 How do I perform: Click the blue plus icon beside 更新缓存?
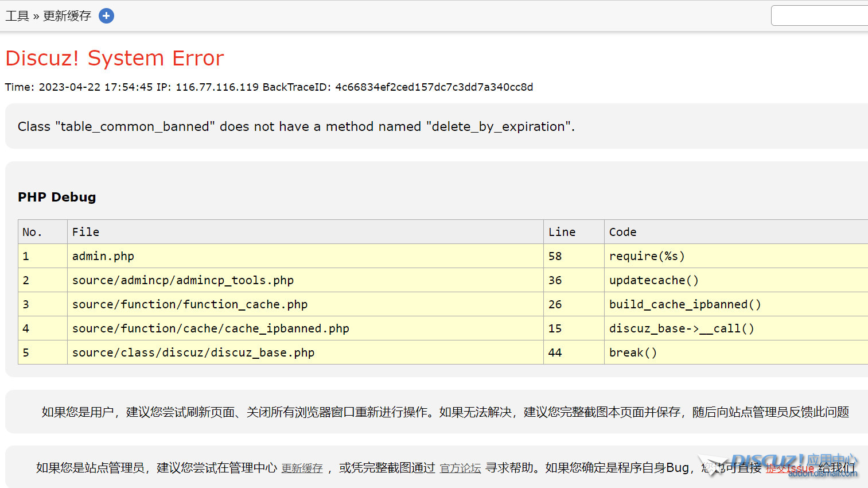[106, 16]
